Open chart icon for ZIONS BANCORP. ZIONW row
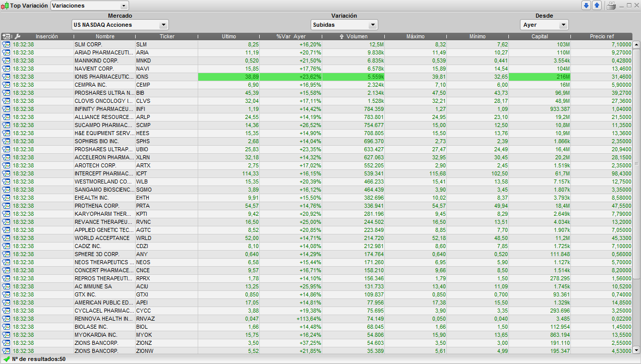The image size is (641, 364). [6, 351]
